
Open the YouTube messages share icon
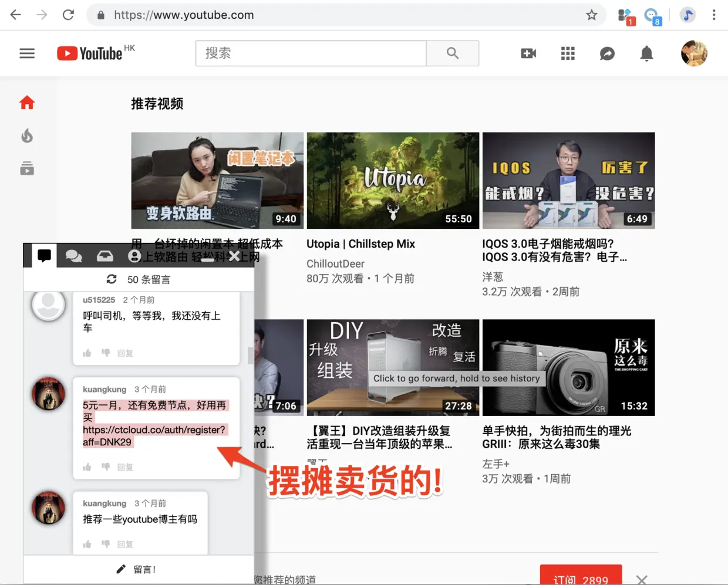(607, 53)
